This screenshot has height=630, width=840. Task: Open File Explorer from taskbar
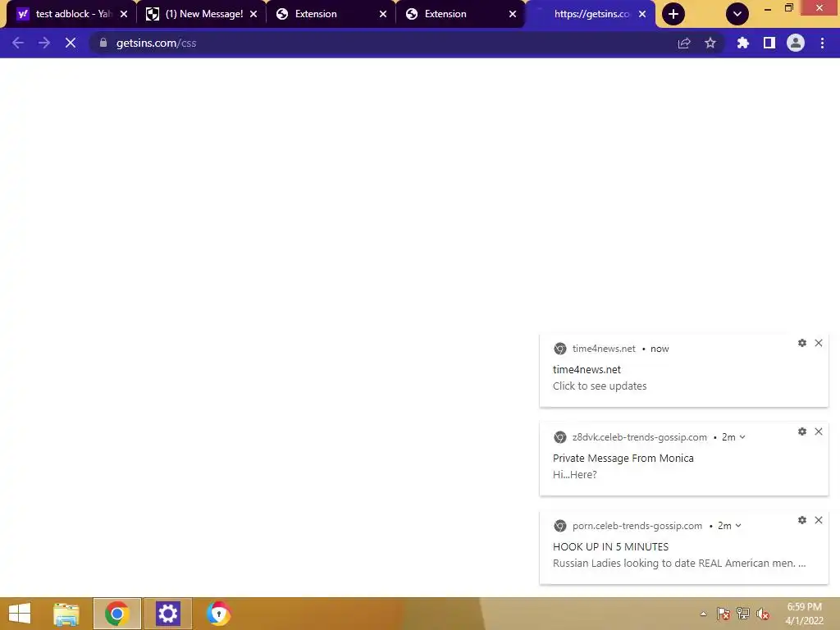66,614
